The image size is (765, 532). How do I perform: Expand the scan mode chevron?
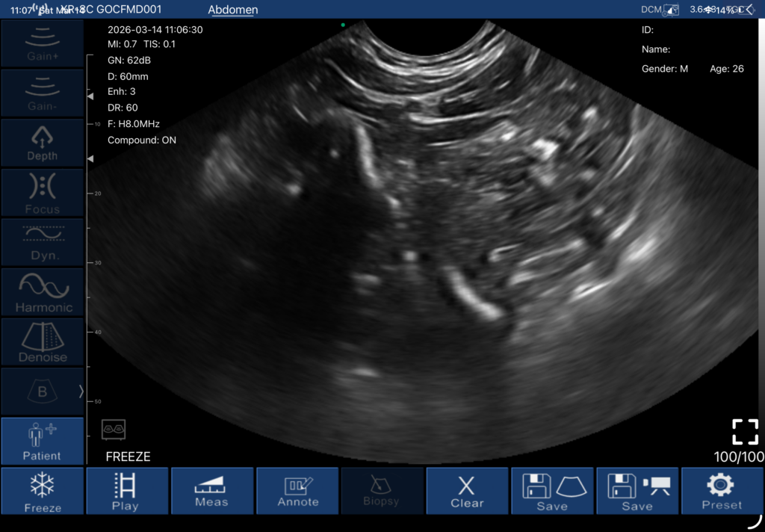[x=81, y=392]
